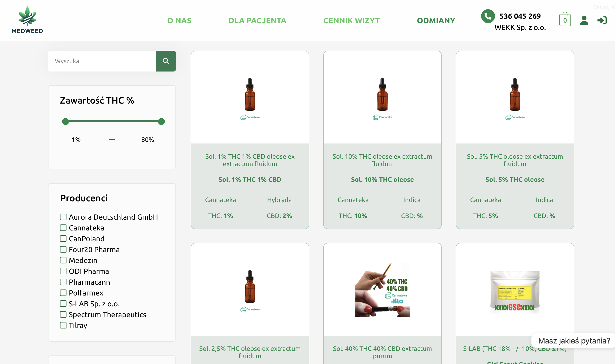Check the Tilray producer filter

pyautogui.click(x=63, y=325)
